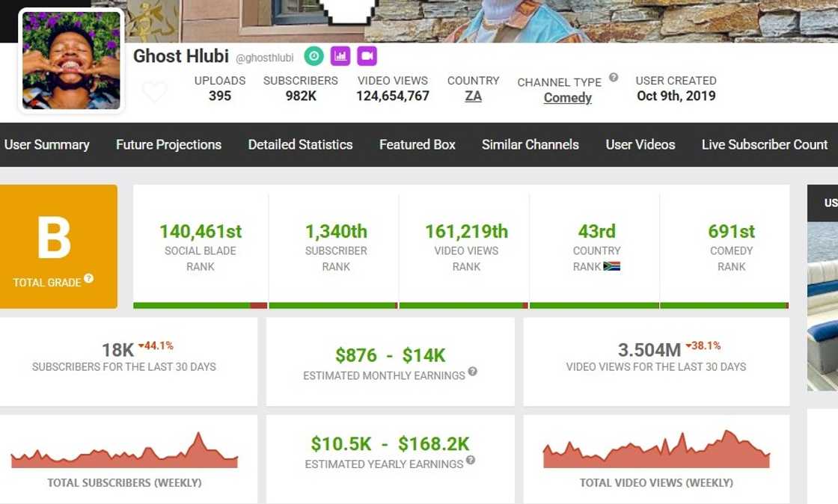Click the purple bar chart icon
The width and height of the screenshot is (838, 504).
[x=340, y=56]
